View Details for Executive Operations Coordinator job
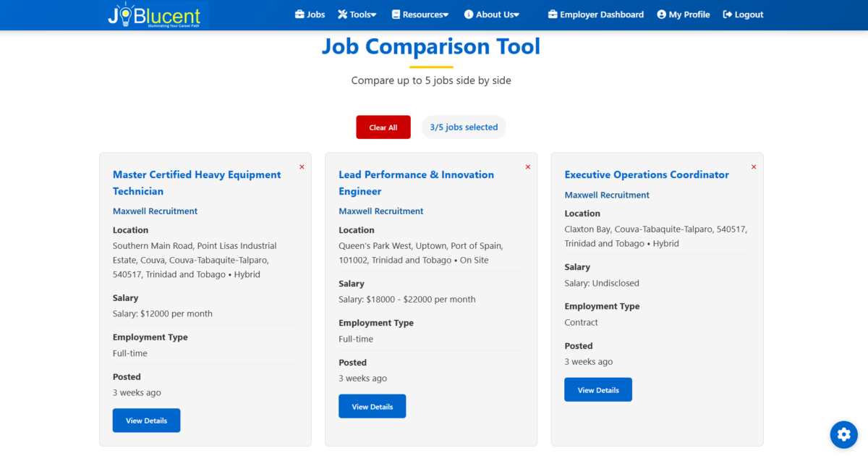The image size is (868, 456). 597,390
